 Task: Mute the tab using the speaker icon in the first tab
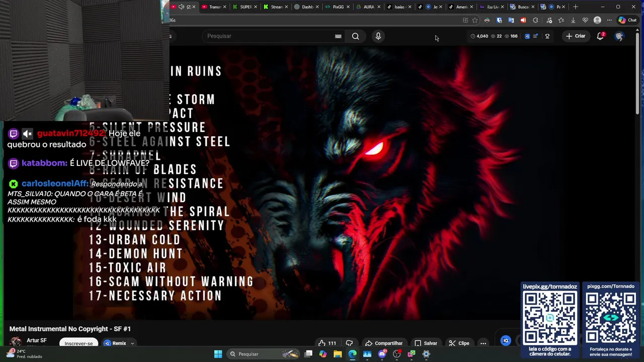pos(181,7)
